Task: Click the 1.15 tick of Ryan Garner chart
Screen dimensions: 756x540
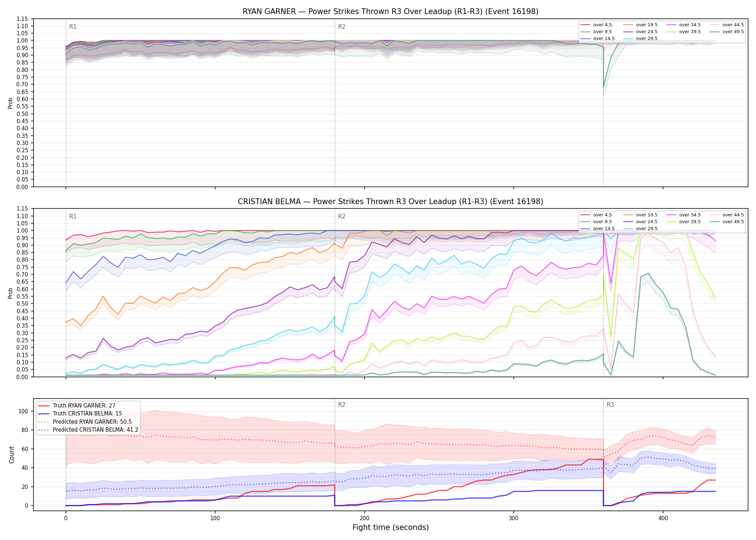Action: (x=22, y=19)
